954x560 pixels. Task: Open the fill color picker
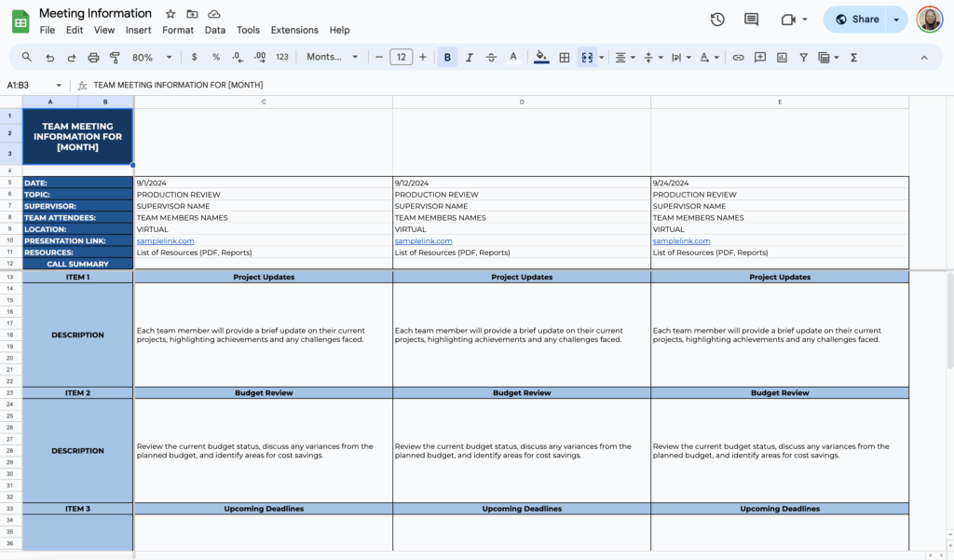541,57
